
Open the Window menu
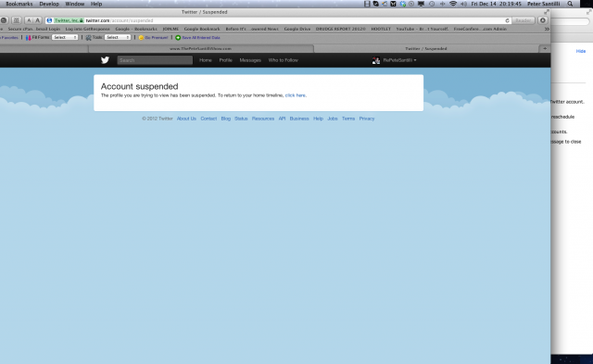(75, 4)
